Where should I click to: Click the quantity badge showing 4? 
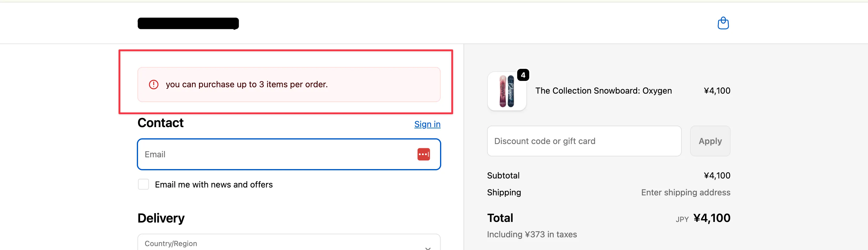[x=523, y=75]
